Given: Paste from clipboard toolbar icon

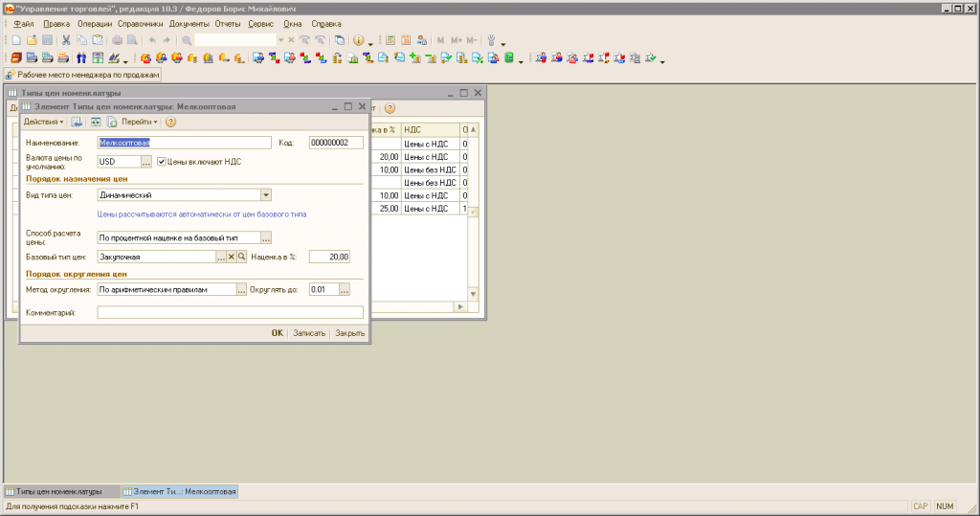Looking at the screenshot, I should pos(98,40).
